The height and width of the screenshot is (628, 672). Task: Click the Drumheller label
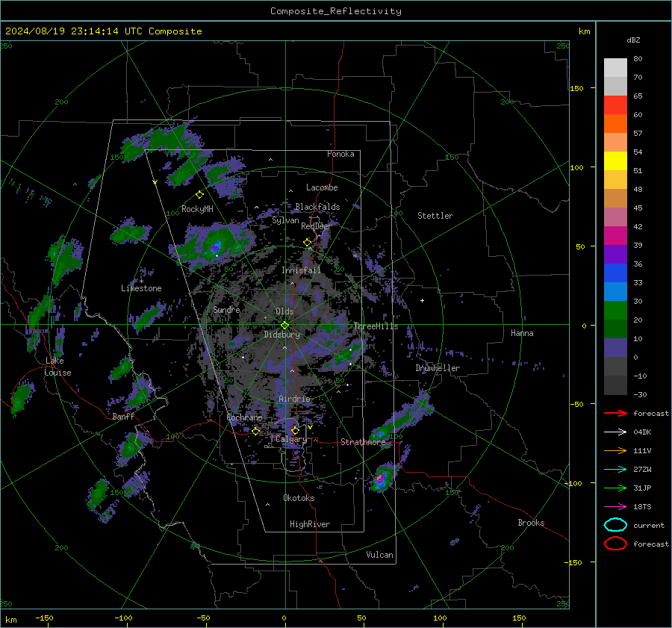(438, 368)
